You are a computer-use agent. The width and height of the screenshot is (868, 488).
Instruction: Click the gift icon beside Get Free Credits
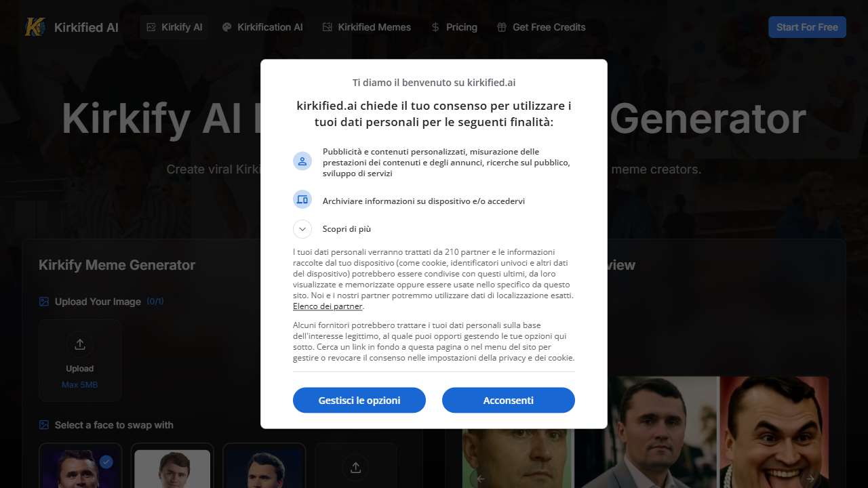click(502, 27)
